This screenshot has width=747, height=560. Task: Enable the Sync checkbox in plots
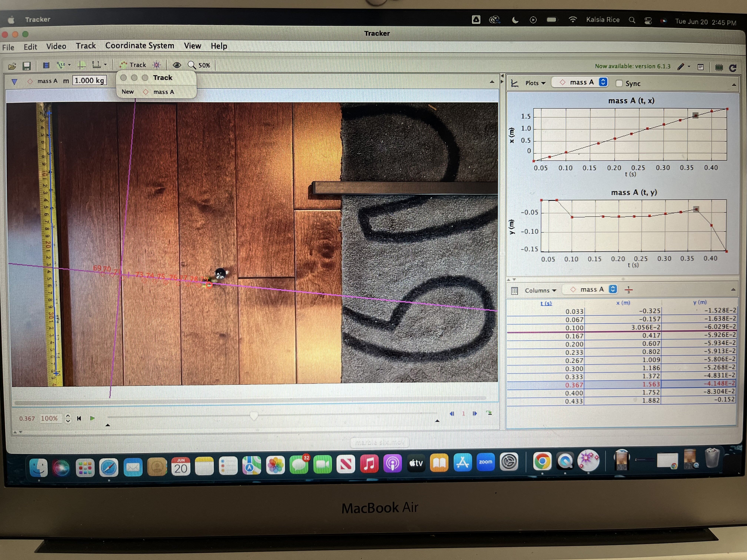pyautogui.click(x=619, y=83)
